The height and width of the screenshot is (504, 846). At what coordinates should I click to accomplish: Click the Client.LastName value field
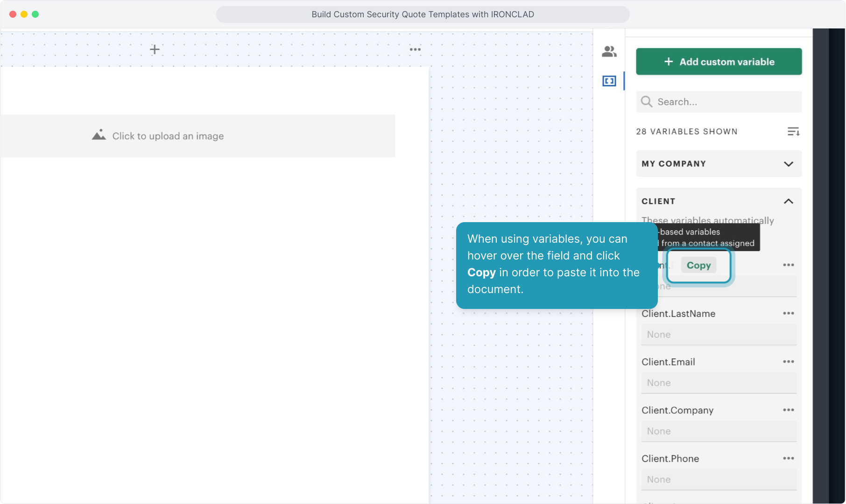click(719, 335)
